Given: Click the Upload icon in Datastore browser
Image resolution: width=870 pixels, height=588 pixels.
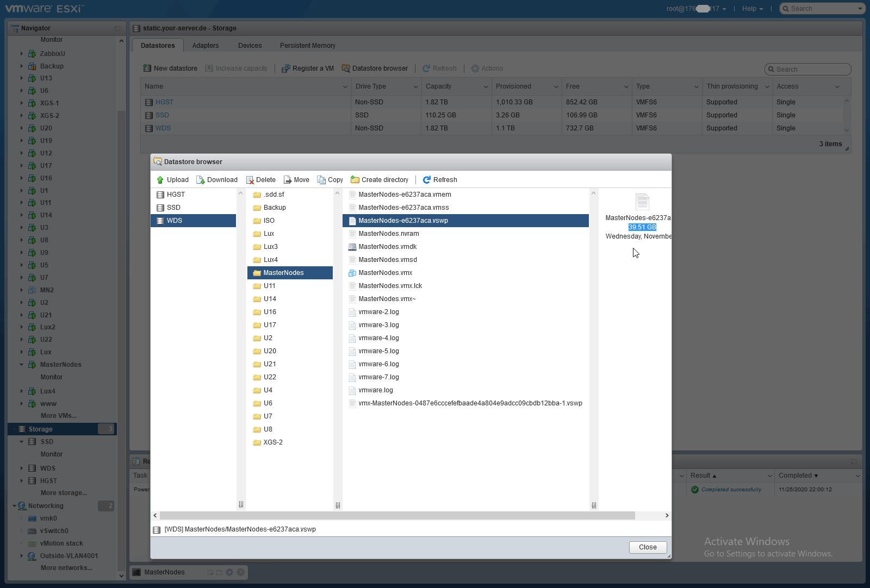Looking at the screenshot, I should click(x=160, y=180).
